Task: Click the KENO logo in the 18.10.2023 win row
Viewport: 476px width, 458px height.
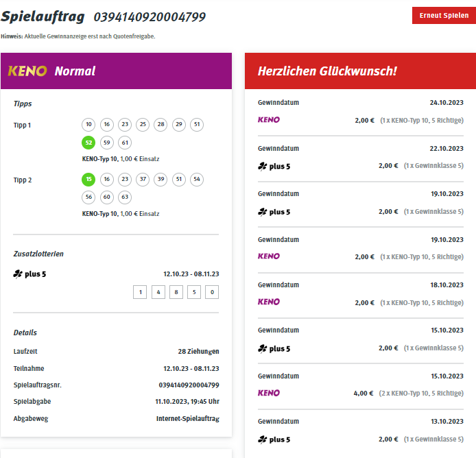Action: (x=269, y=302)
